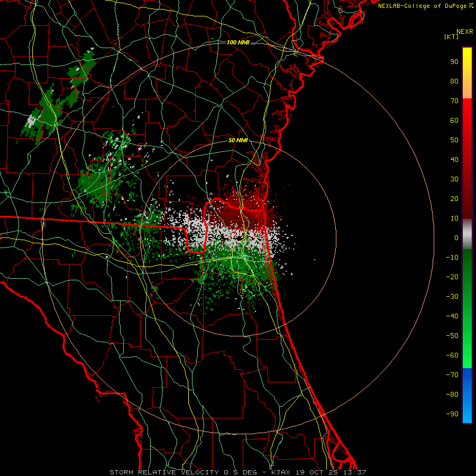The width and height of the screenshot is (476, 476).
Task: Pick the blue segment of the color bar
Action: (467, 395)
